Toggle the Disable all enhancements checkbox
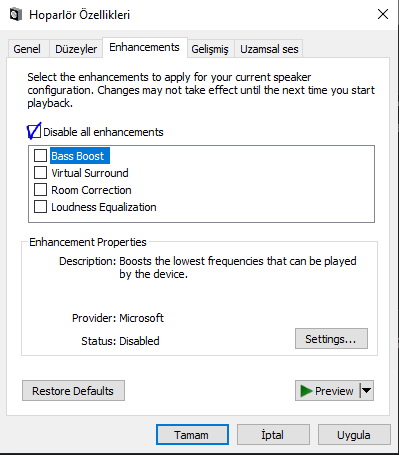 [34, 131]
